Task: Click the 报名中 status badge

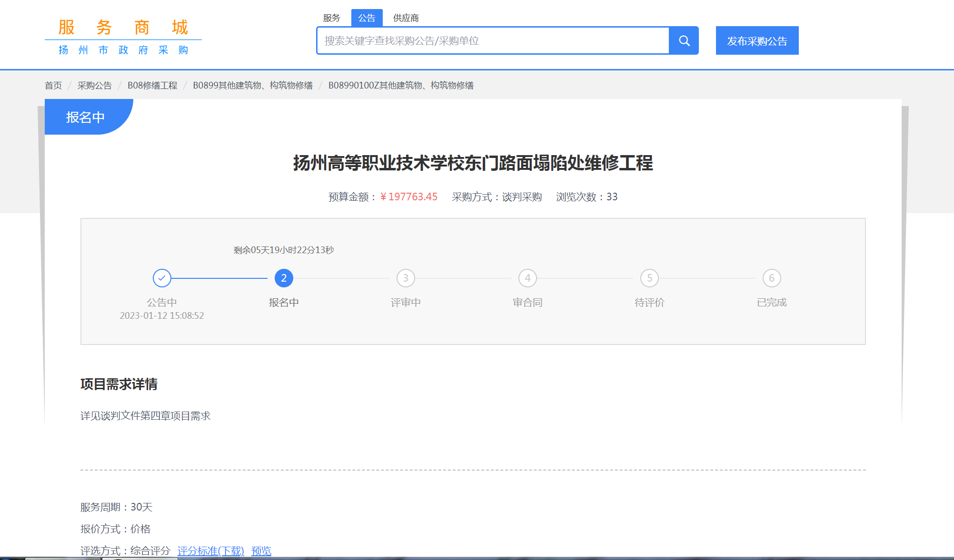Action: (x=86, y=117)
